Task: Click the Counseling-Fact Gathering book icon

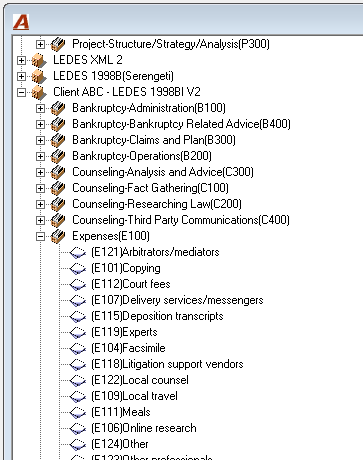Action: pyautogui.click(x=58, y=188)
